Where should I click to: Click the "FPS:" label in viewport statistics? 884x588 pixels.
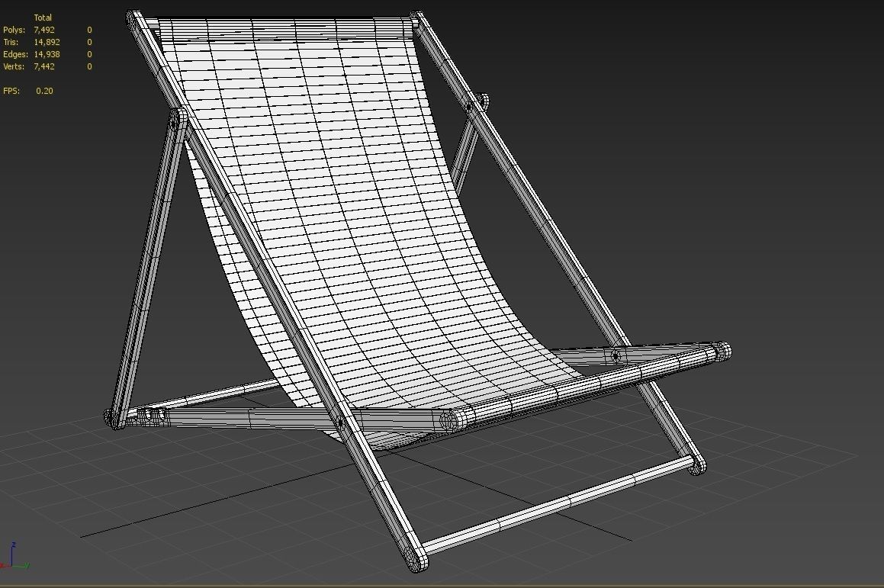[x=11, y=91]
